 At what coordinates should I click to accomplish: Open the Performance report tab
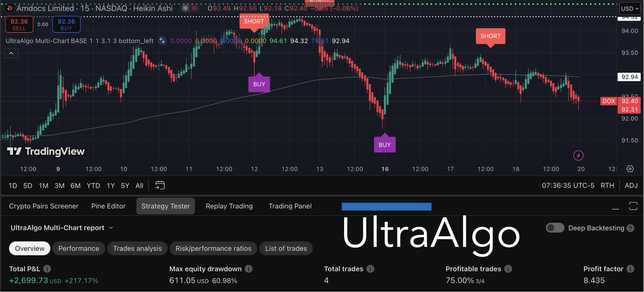pos(79,249)
